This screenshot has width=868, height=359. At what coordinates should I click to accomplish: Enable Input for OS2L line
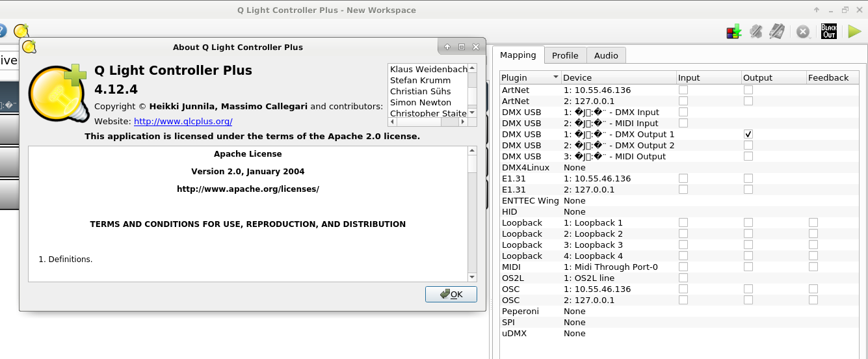point(683,278)
